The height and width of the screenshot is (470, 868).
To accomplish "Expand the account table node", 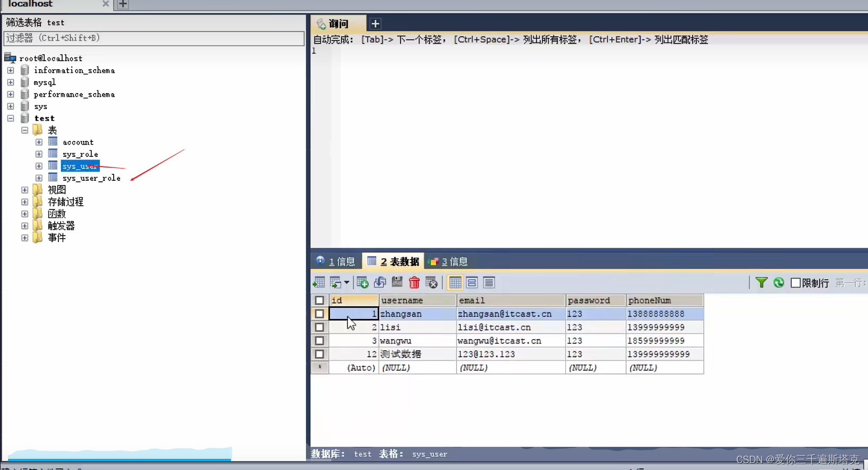I will [39, 142].
